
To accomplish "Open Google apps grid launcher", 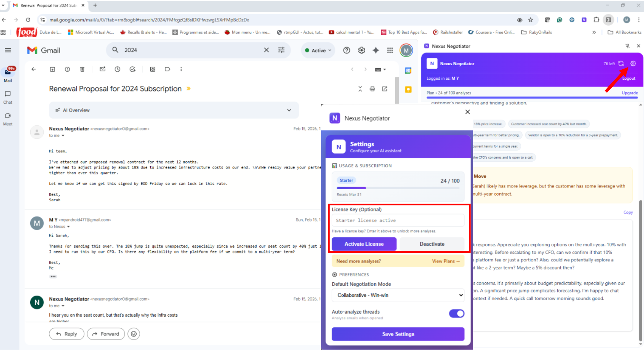I will [390, 50].
